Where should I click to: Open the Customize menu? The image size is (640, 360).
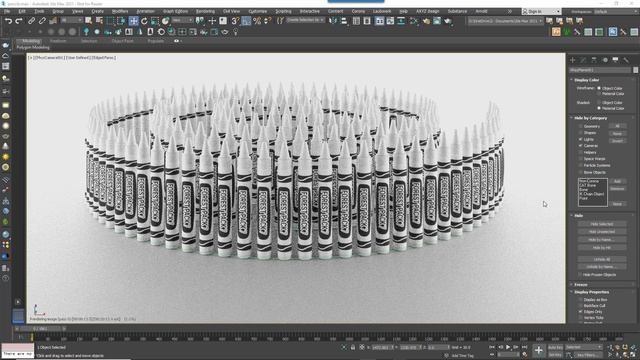coord(258,11)
